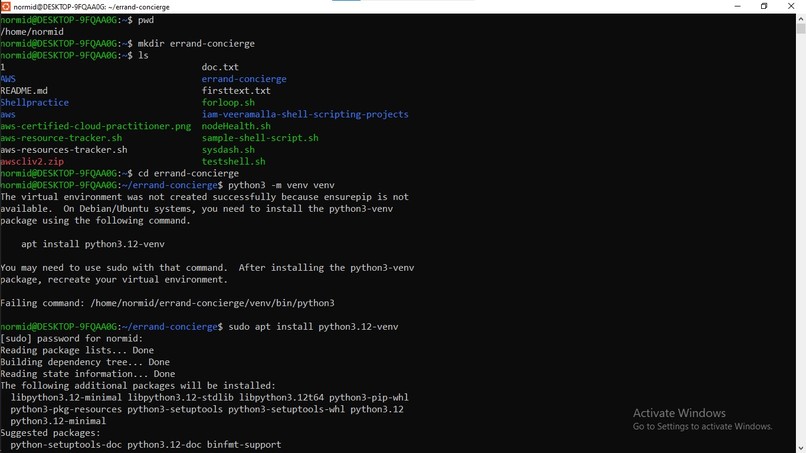Click the 'pwd' command on first line
Screen dimensions: 806x453
click(145, 21)
